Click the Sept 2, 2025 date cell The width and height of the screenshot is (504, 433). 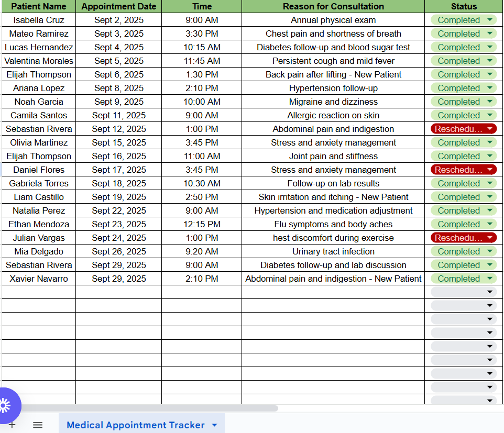(x=118, y=20)
